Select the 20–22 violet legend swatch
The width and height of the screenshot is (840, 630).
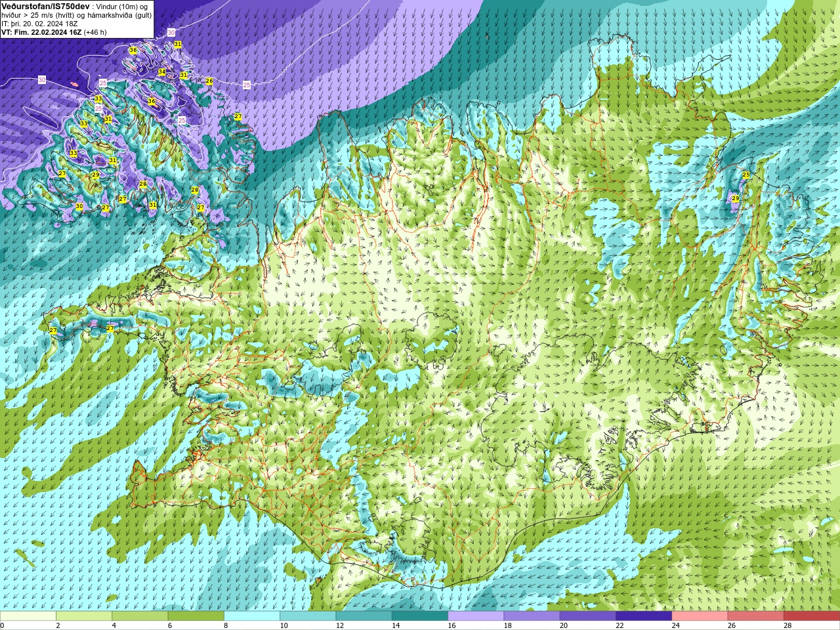pos(588,616)
